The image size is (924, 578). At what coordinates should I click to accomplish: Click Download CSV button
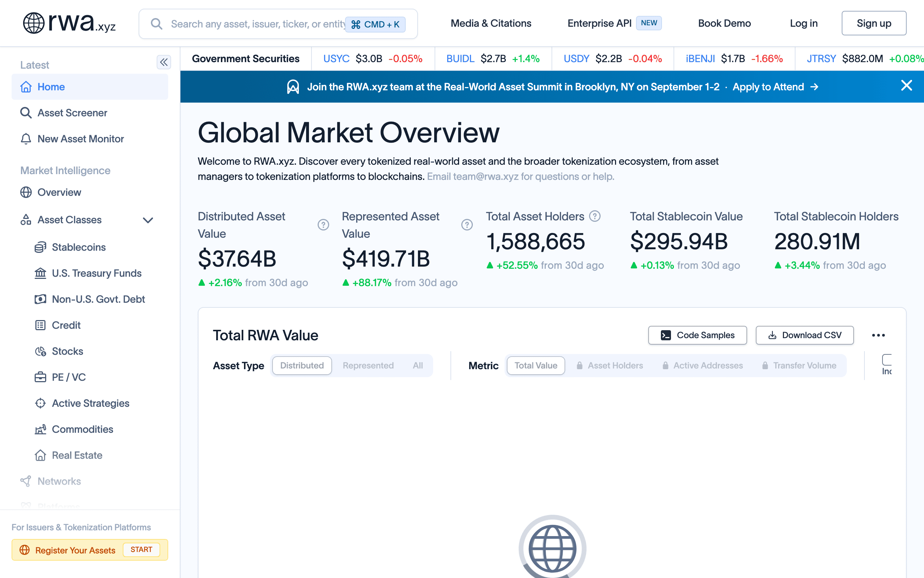point(805,335)
